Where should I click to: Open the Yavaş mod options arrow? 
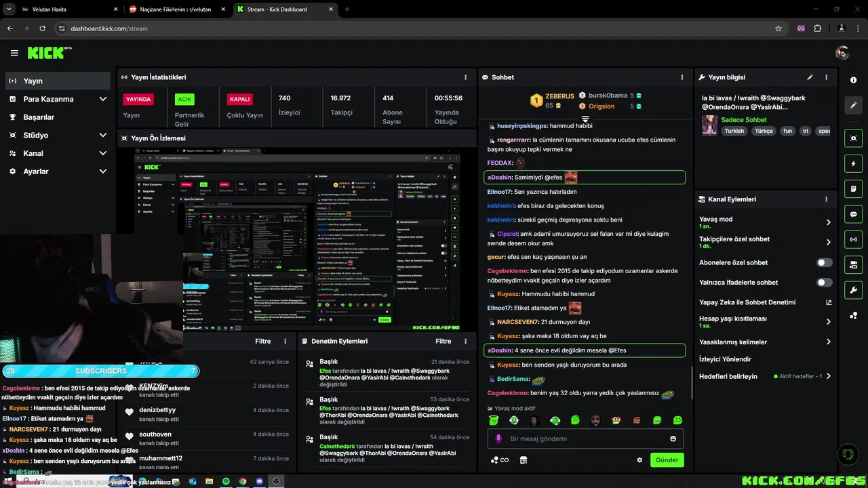point(828,222)
